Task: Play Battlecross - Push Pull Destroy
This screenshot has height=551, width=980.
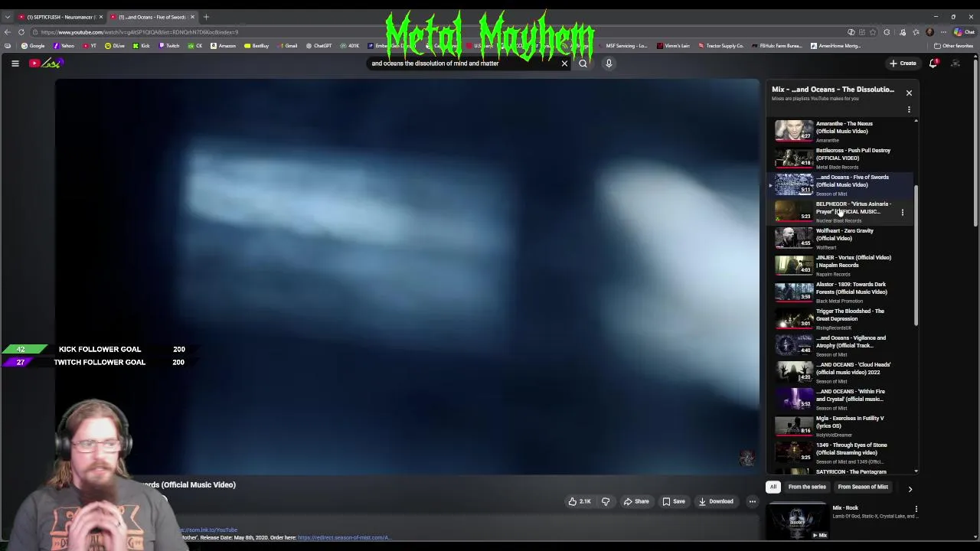Action: (840, 158)
